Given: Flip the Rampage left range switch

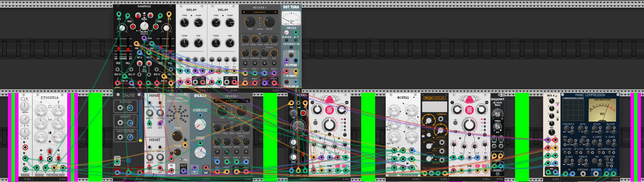Looking at the screenshot, I should click(138, 16).
